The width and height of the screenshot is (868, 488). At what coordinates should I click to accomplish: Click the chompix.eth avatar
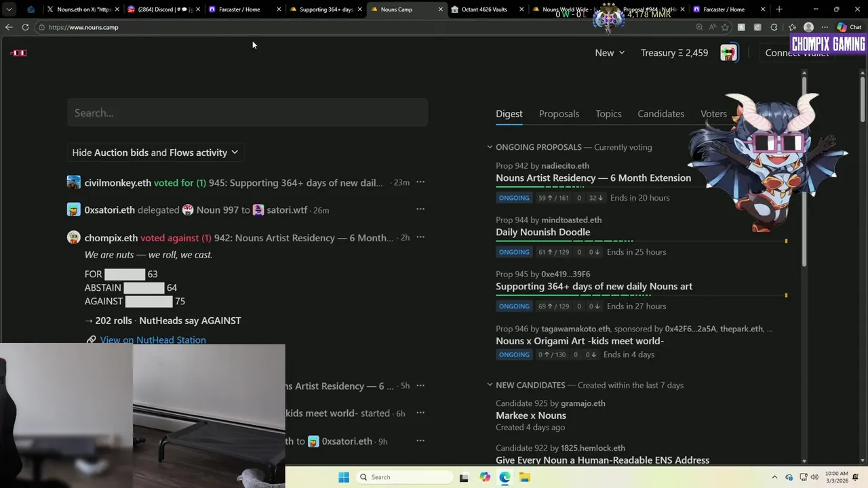pyautogui.click(x=74, y=237)
